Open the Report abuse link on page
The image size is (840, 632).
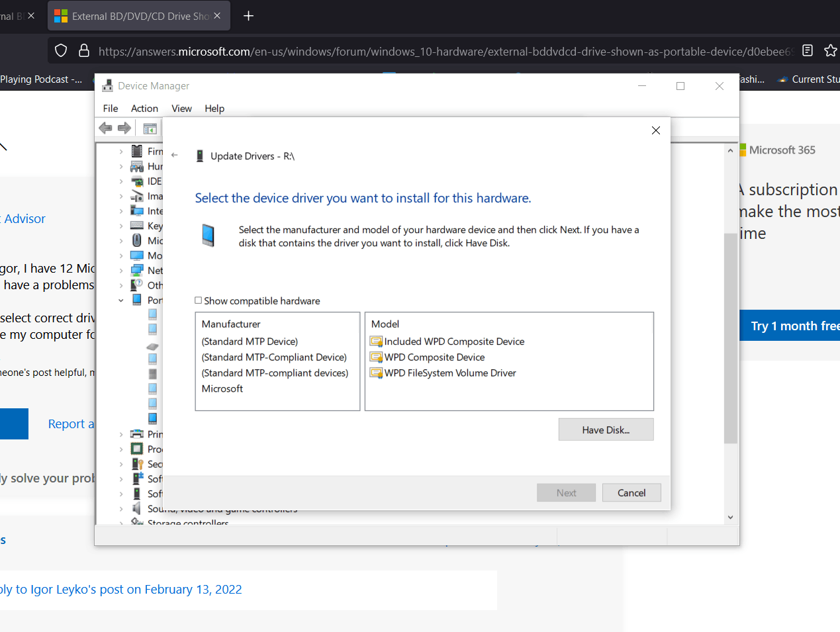(71, 424)
